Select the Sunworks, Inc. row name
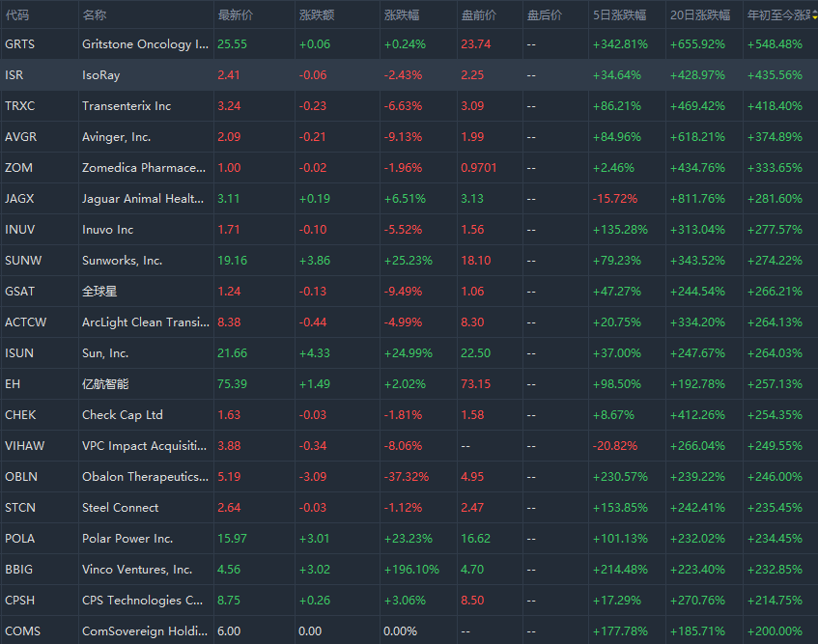Viewport: 818px width, 644px height. tap(123, 261)
